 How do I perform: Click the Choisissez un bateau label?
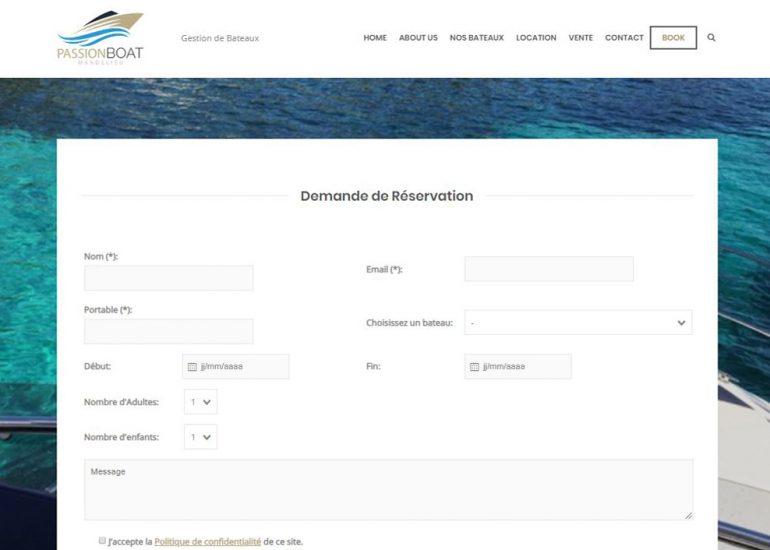click(x=410, y=323)
